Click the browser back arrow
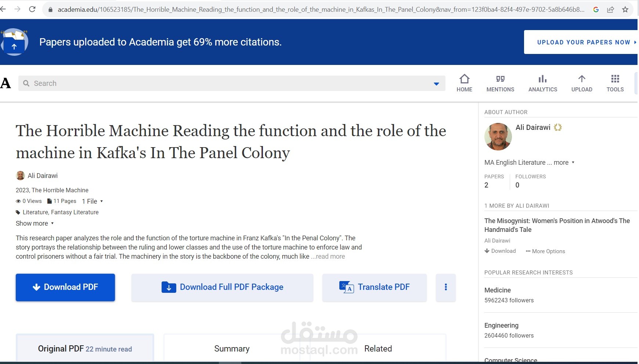This screenshot has height=364, width=639. 3,9
